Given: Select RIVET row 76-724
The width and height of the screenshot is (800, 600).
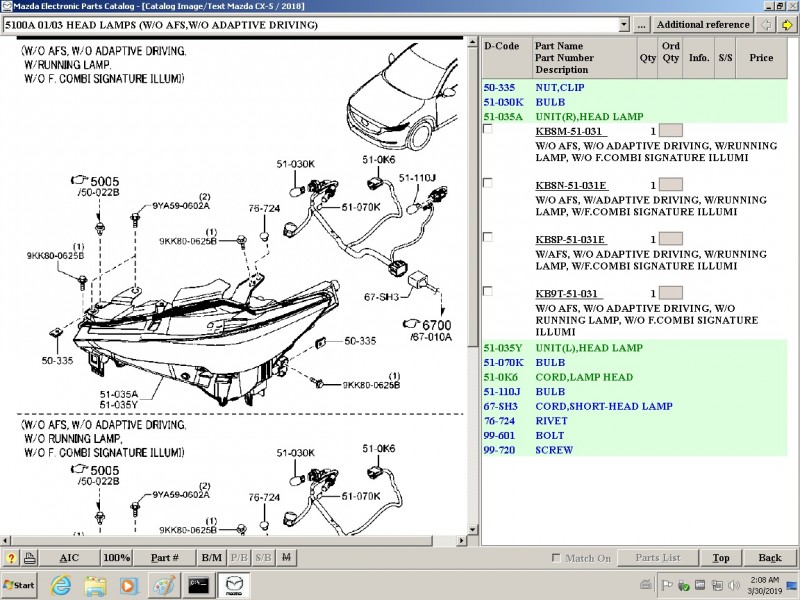Looking at the screenshot, I should (x=635, y=421).
